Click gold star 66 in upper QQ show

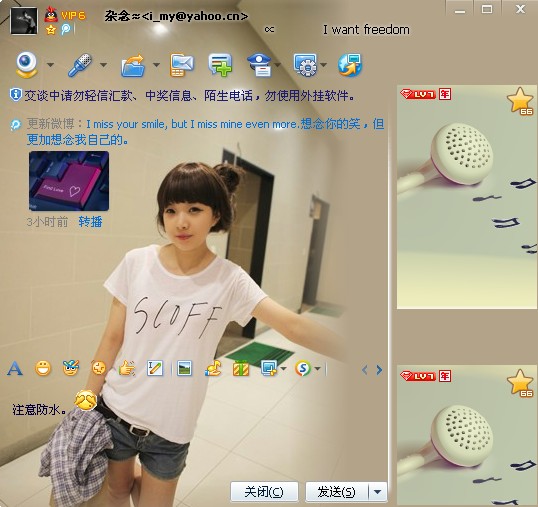pyautogui.click(x=520, y=101)
